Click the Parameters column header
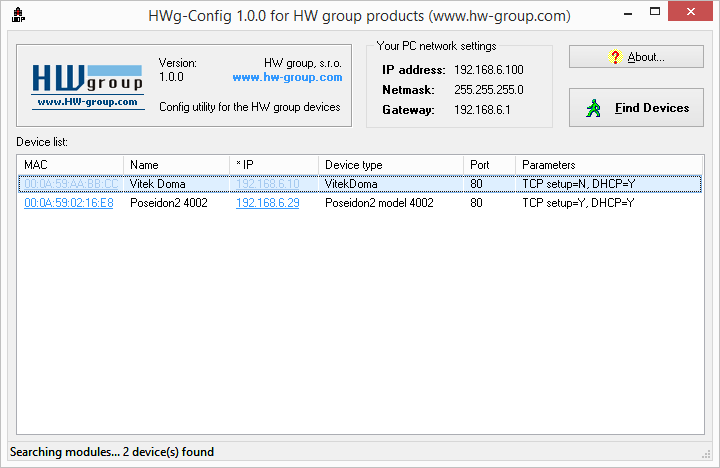 coord(609,165)
